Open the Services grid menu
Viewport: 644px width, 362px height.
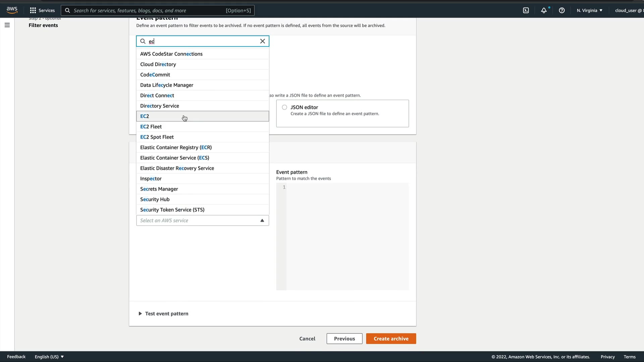pos(42,10)
